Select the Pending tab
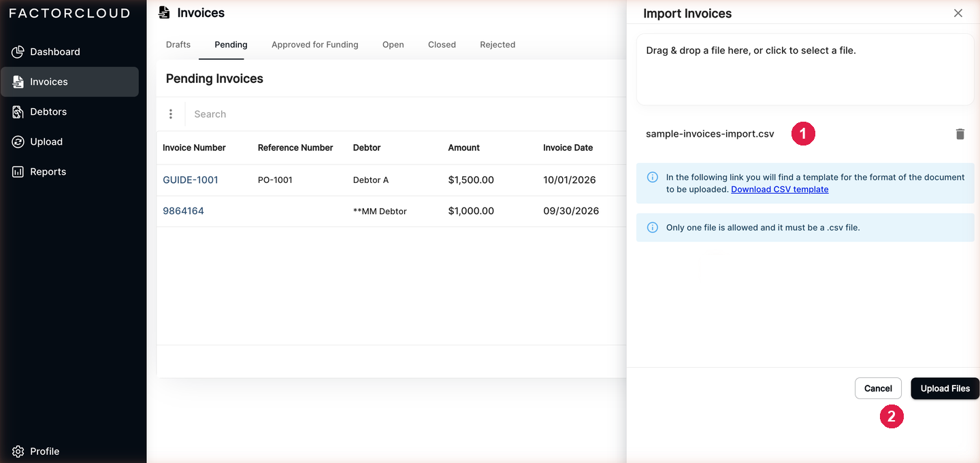The height and width of the screenshot is (463, 980). [231, 45]
